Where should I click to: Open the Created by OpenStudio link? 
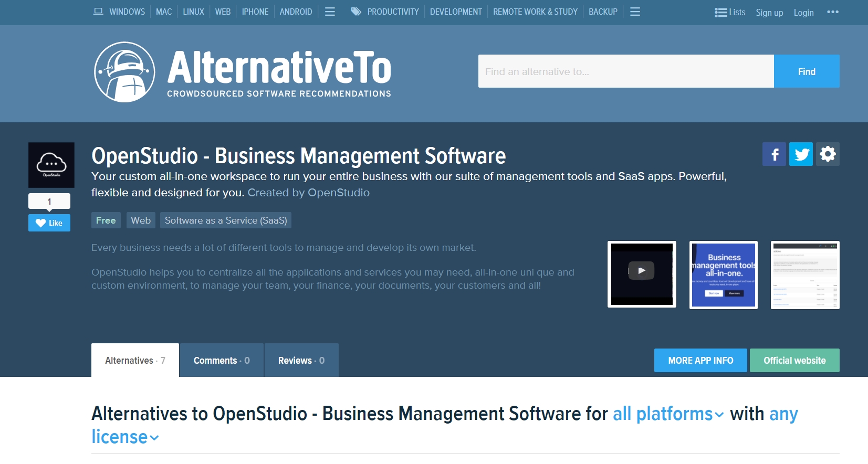pos(309,193)
